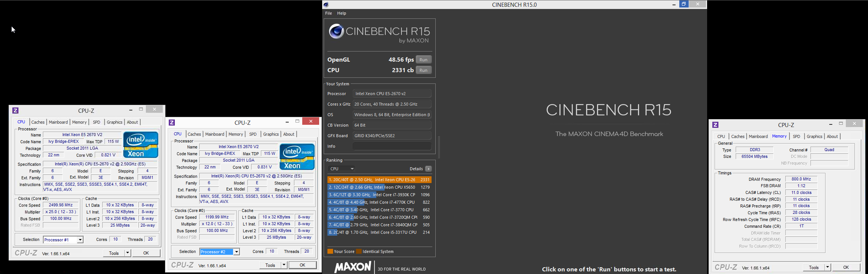Image resolution: width=868 pixels, height=274 pixels.
Task: Switch to About tab in Processor #1 window
Action: pos(132,122)
